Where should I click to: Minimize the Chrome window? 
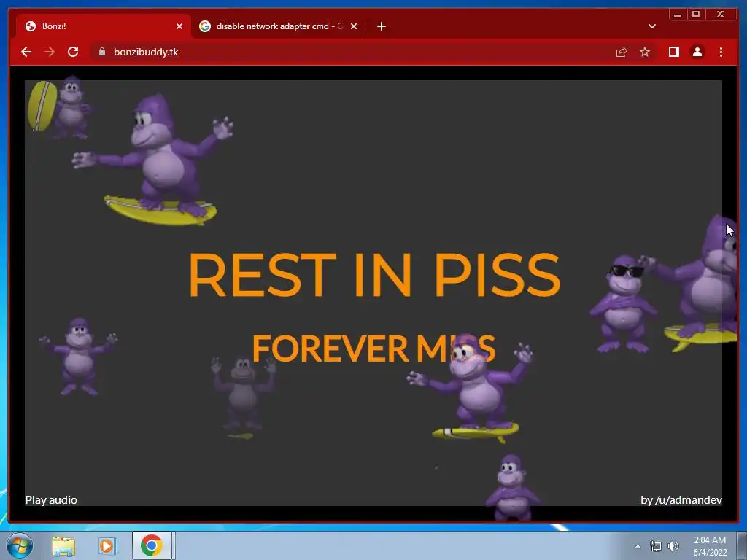[678, 15]
